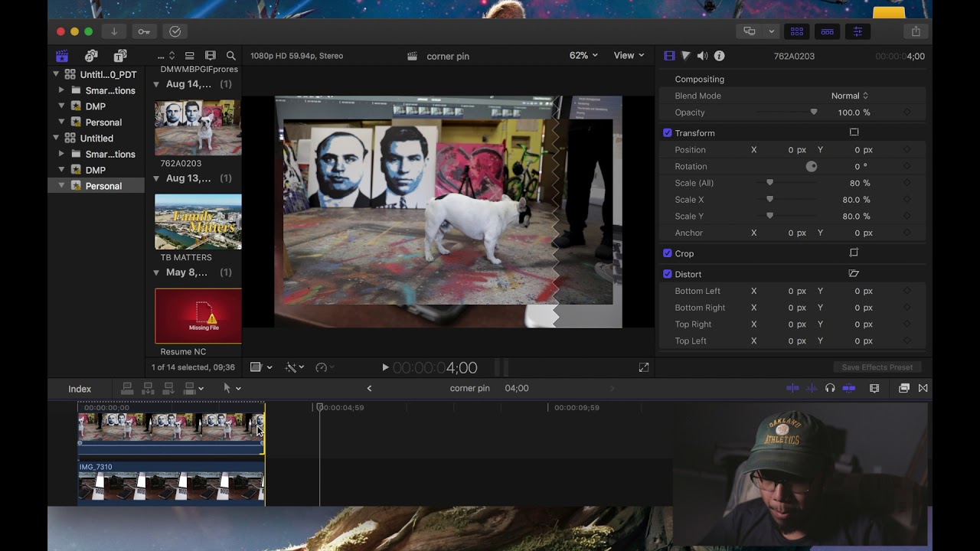Go back in timeline history
980x551 pixels.
pyautogui.click(x=369, y=389)
